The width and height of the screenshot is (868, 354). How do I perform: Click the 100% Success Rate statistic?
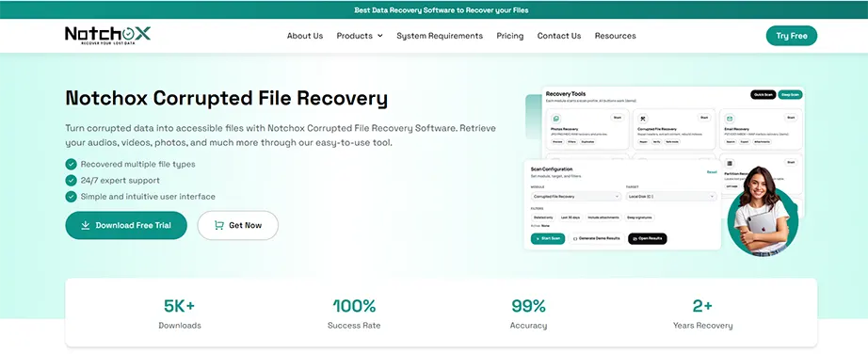[354, 314]
